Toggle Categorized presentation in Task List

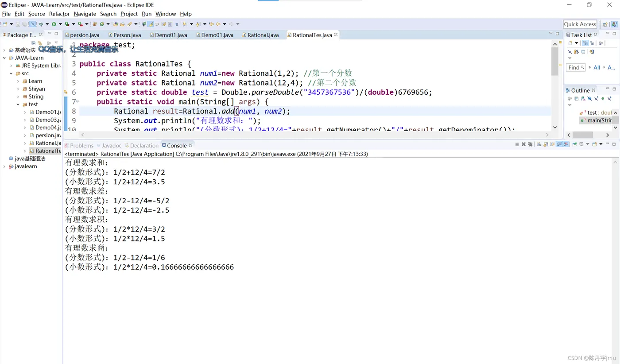(585, 43)
